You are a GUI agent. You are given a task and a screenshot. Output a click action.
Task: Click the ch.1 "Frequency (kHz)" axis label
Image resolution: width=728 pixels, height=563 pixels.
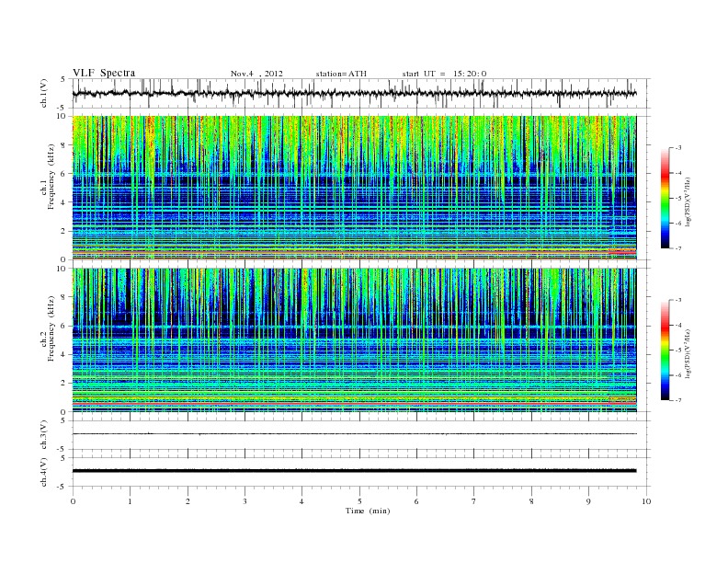[51, 177]
